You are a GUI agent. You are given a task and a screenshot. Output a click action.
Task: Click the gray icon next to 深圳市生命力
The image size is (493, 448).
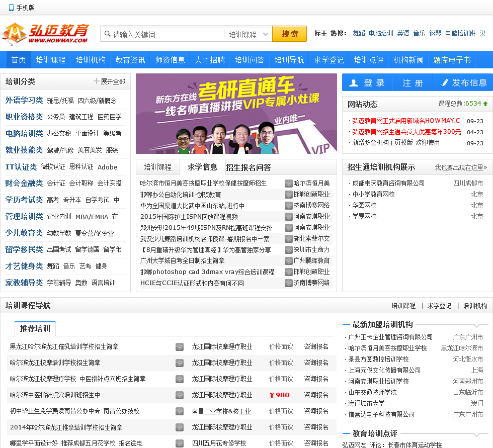(288, 250)
